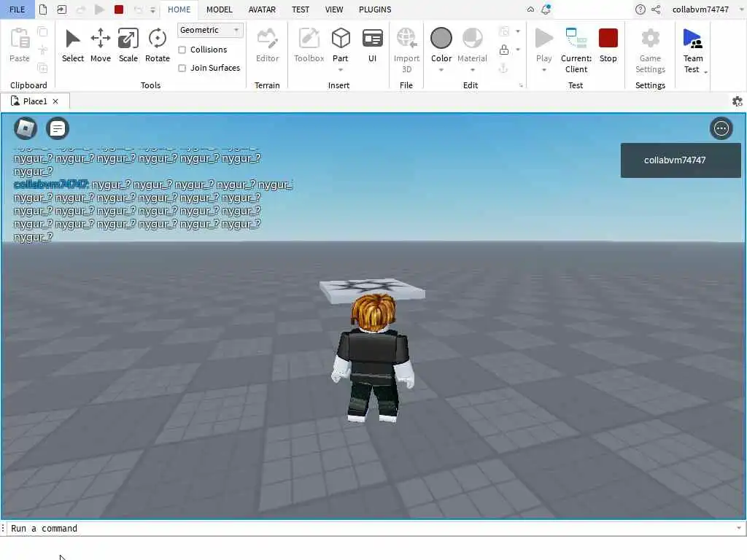The height and width of the screenshot is (560, 747).
Task: Click the Group icon in Edit
Action: pyautogui.click(x=503, y=31)
